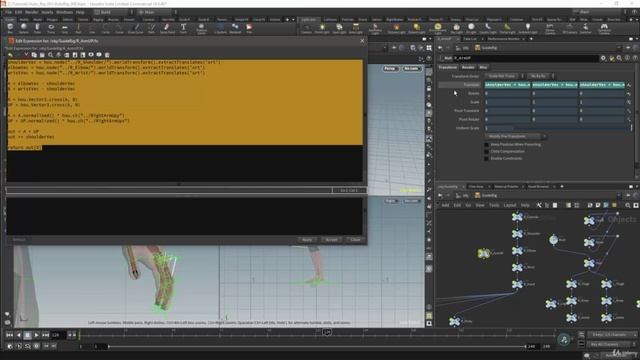The height and width of the screenshot is (360, 640).
Task: Click the Accept button in expression editor
Action: tap(331, 240)
